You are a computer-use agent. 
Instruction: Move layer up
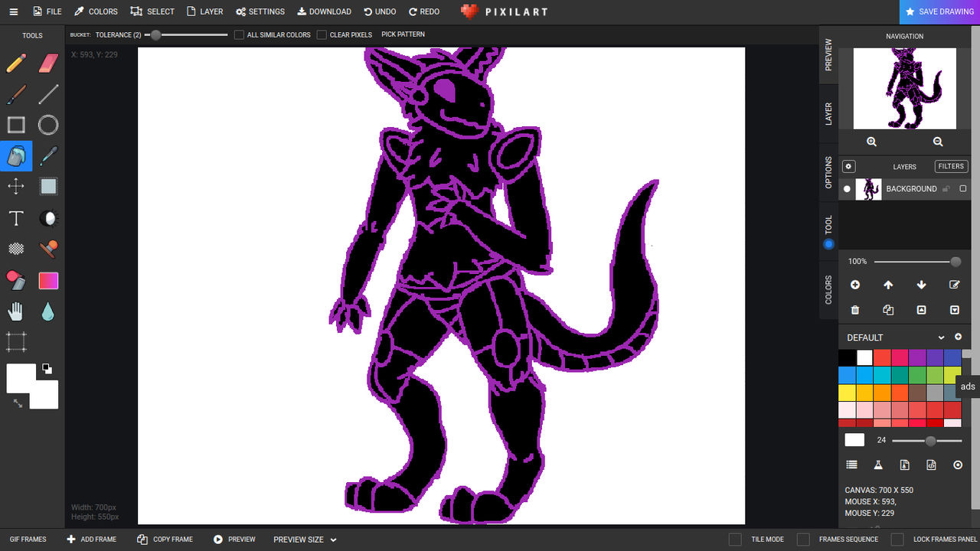click(x=888, y=285)
